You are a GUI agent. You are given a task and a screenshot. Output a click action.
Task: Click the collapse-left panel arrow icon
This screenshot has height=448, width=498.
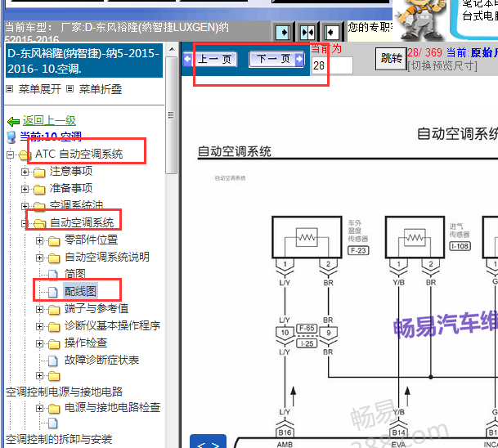[x=331, y=32]
